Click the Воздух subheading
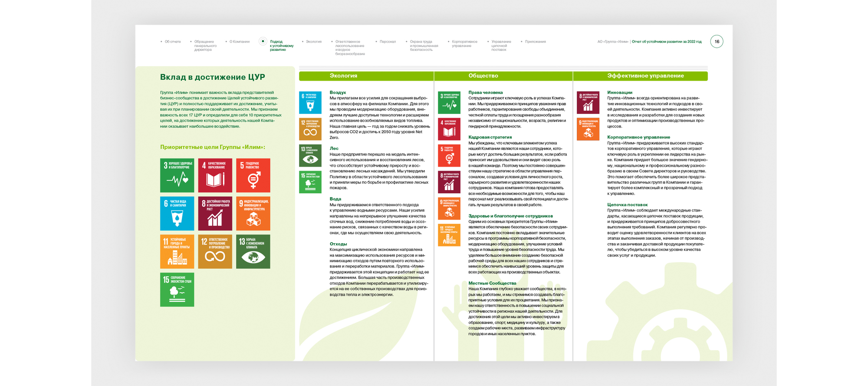This screenshot has width=868, height=386. [x=338, y=92]
